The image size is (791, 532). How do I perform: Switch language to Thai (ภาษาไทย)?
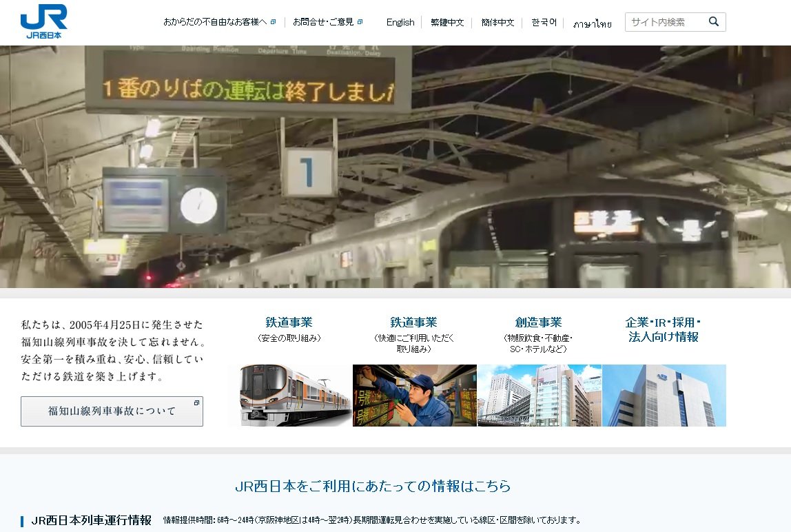tap(593, 23)
